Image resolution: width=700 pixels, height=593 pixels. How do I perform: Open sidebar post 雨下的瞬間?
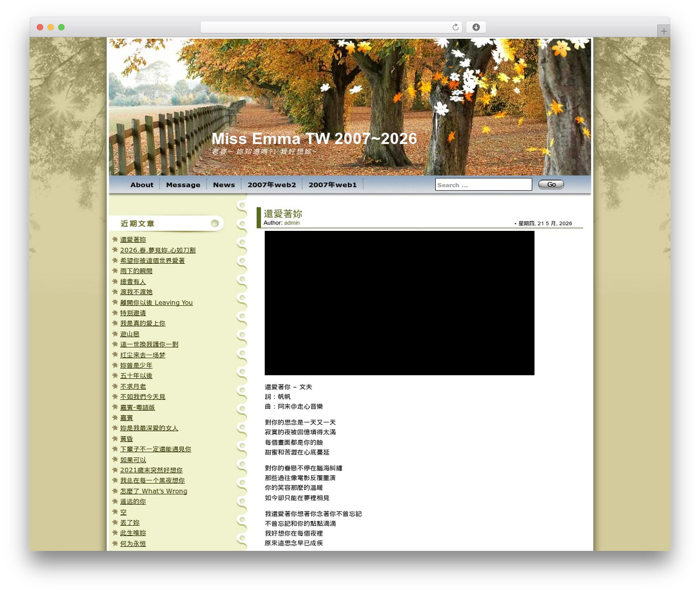136,271
